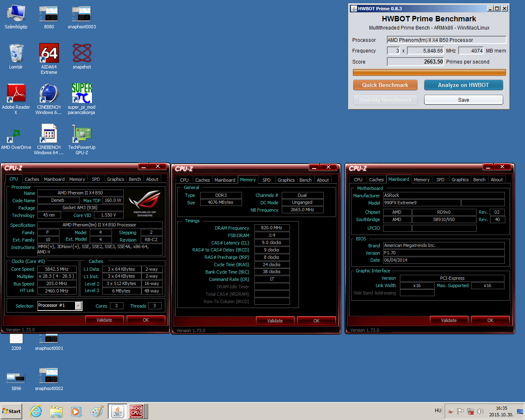Click mainboard Model field 990FX Extreme9
Viewport: 525px width, 420px height.
pos(422,203)
